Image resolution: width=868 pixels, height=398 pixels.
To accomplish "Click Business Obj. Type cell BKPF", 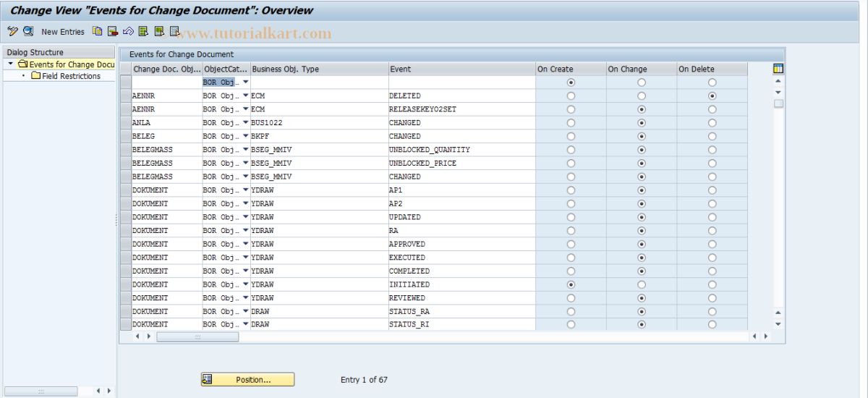I will (x=319, y=136).
